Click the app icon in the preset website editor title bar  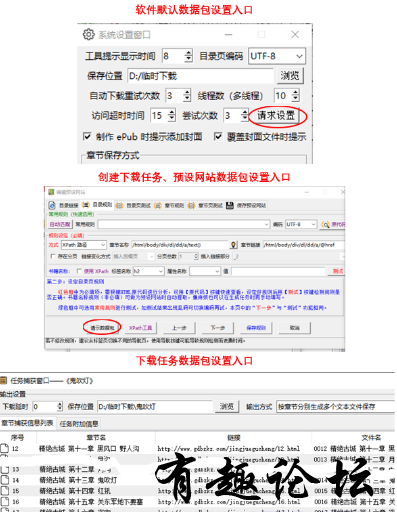pos(51,192)
